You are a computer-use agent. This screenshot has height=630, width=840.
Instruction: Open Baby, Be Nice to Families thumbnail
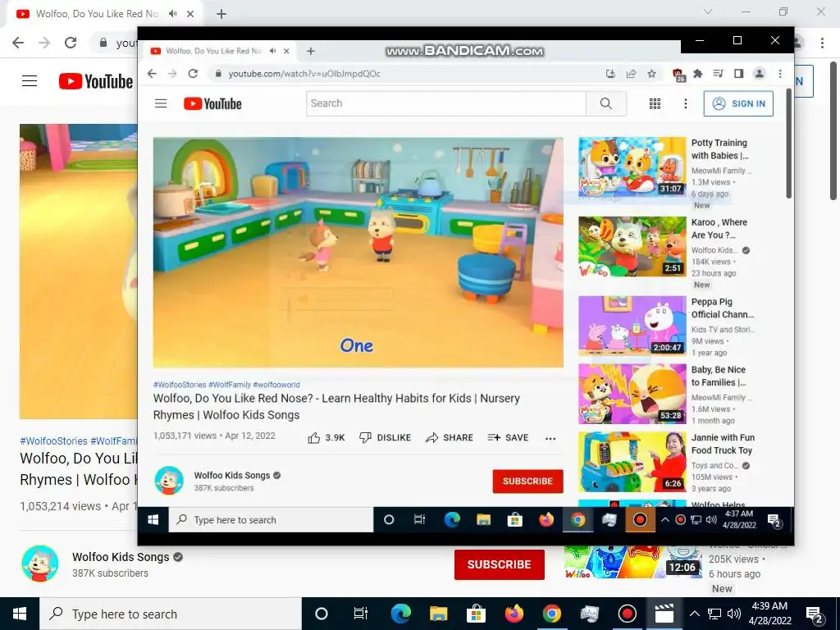[632, 394]
